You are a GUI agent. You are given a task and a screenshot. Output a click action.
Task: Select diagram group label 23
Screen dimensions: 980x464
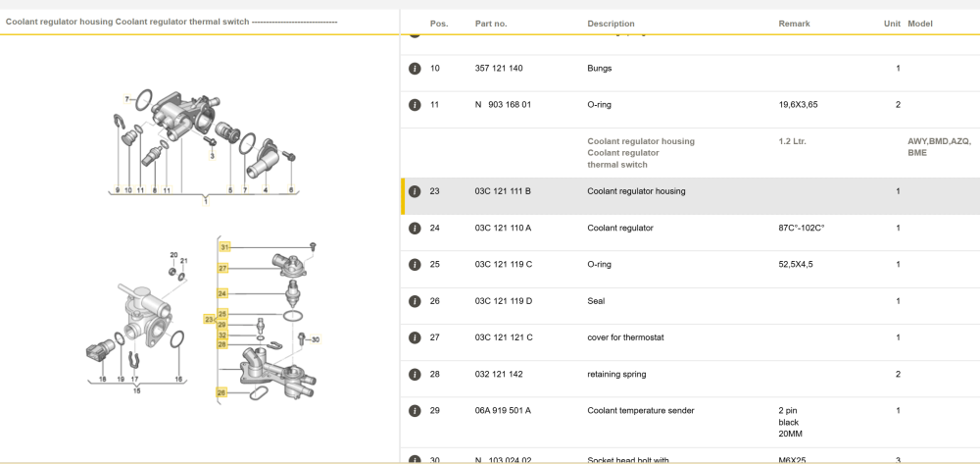click(209, 319)
